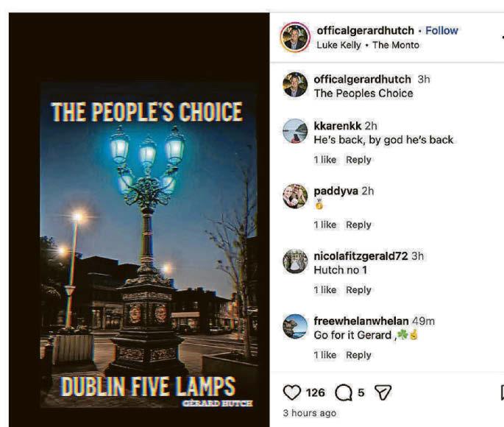504x427 pixels.
Task: Click freewhelanwhelan's profile avatar
Action: coord(295,326)
